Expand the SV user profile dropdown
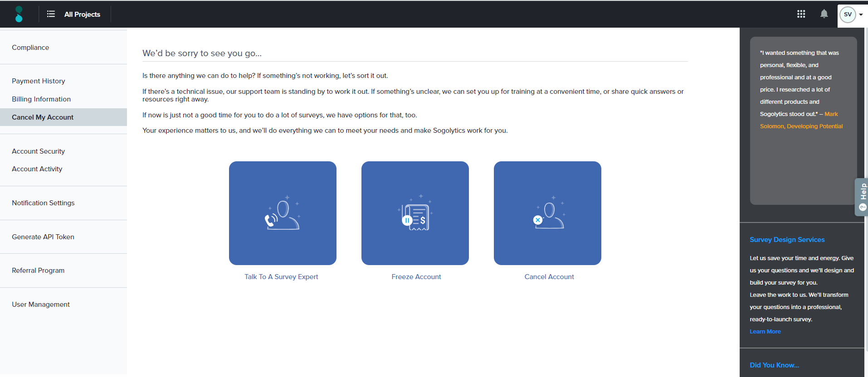The height and width of the screenshot is (377, 868). point(852,14)
